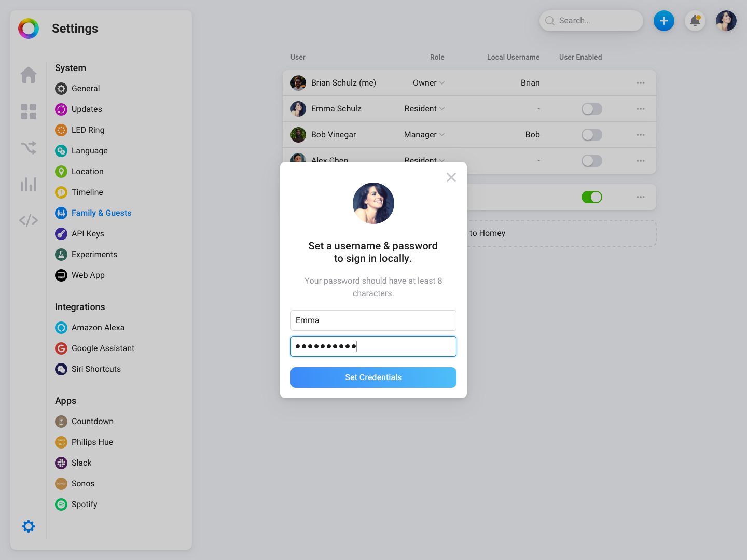
Task: Open the Owner role dropdown for Brian
Action: [x=428, y=83]
